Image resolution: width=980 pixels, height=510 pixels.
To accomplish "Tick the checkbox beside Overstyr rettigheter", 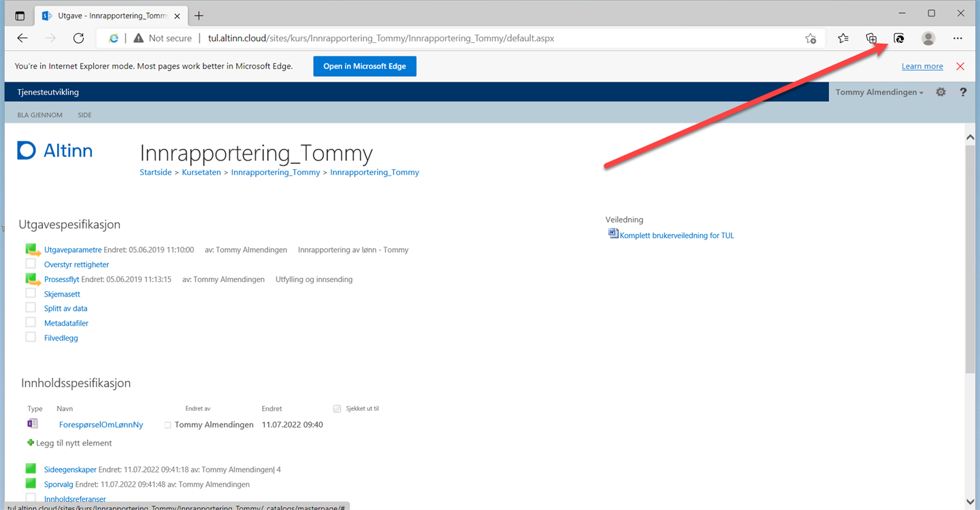I will tap(31, 263).
